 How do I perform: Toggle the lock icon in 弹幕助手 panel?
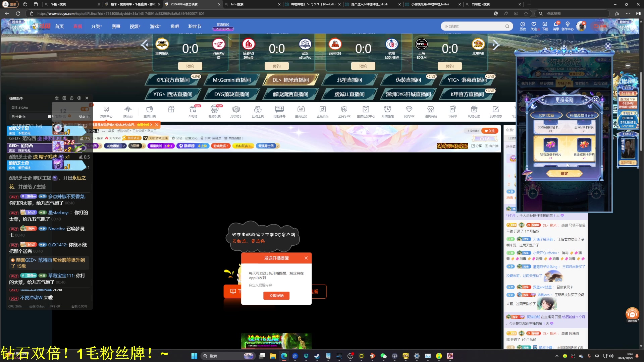point(71,98)
